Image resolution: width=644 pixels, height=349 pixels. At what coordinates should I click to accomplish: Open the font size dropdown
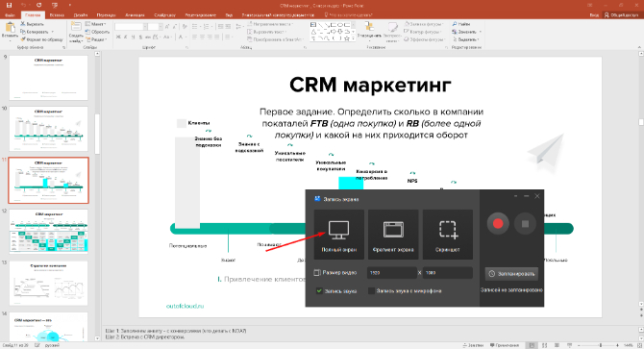click(161, 27)
